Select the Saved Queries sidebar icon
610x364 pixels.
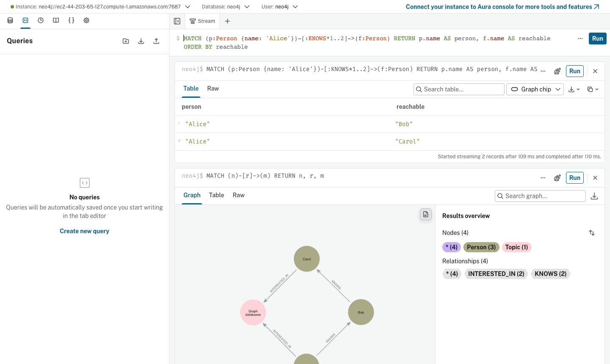[x=25, y=20]
